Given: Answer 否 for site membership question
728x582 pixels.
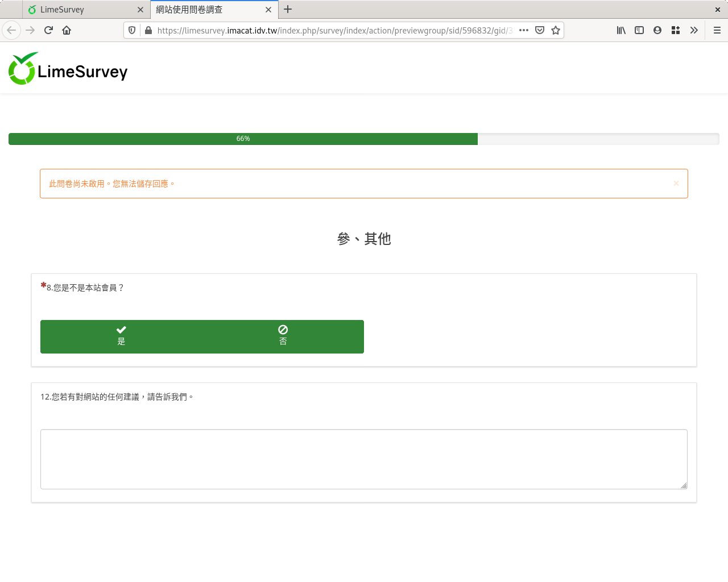Looking at the screenshot, I should click(x=283, y=336).
